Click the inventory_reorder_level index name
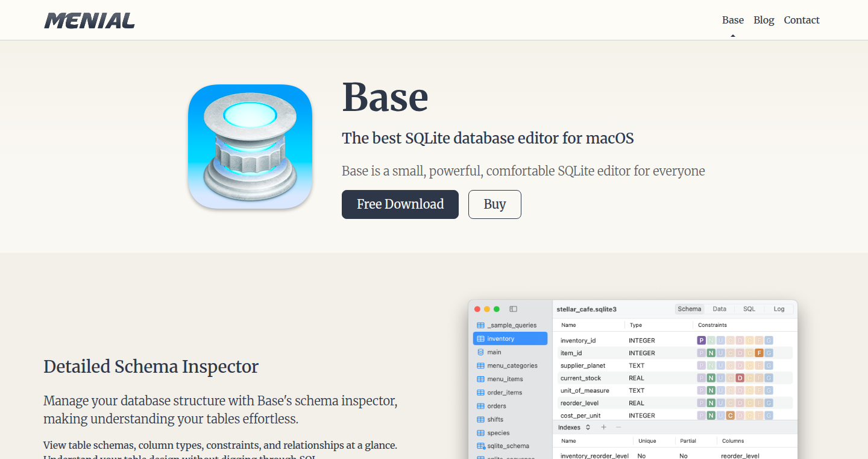Image resolution: width=868 pixels, height=459 pixels. [x=594, y=455]
